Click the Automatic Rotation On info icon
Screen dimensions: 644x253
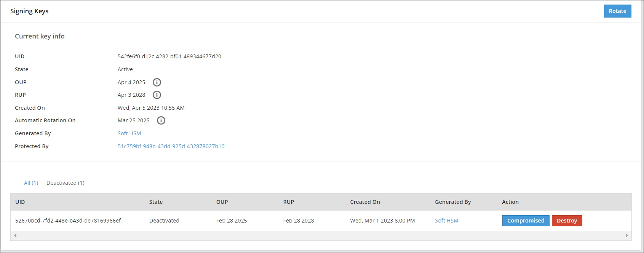click(161, 120)
